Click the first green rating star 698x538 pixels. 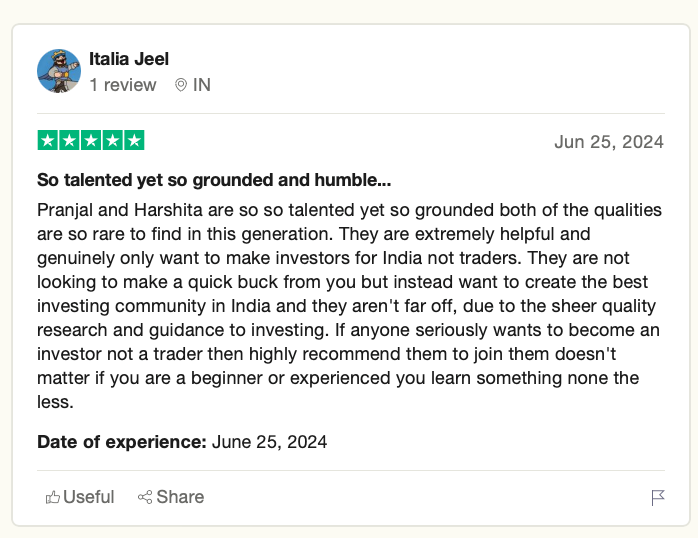pyautogui.click(x=47, y=141)
